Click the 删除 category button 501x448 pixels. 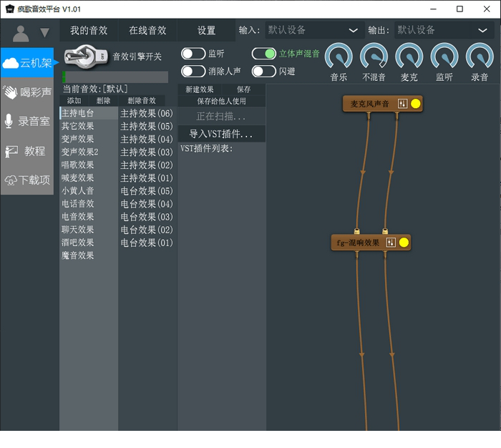coord(103,101)
